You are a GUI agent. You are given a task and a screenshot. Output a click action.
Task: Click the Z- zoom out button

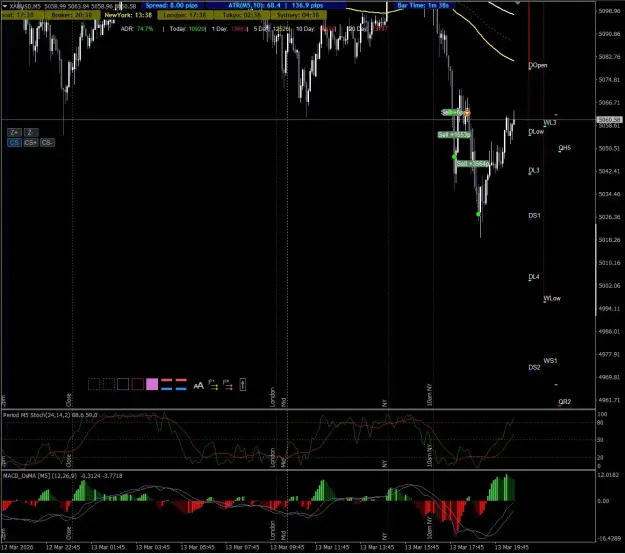point(31,132)
